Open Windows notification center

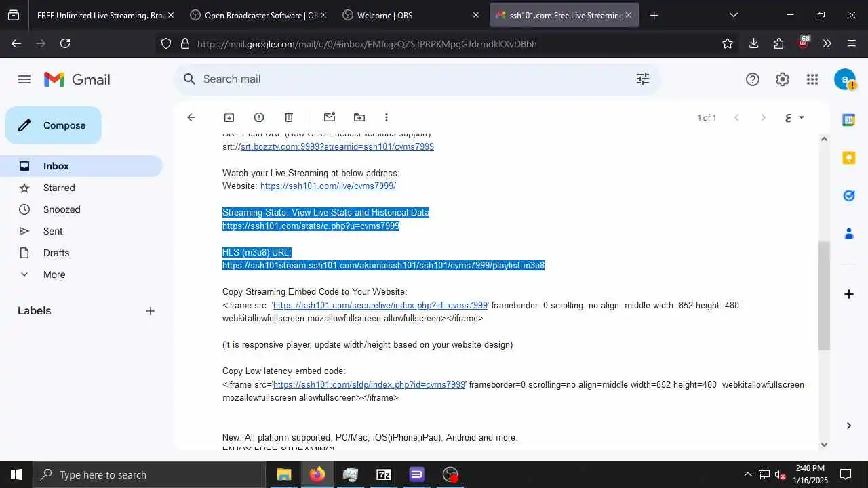point(846,474)
